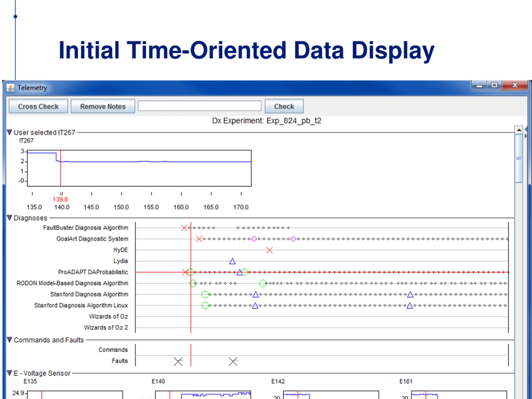Click the IT267 telemetry line chart
Viewport: 532px width, 399px height.
tap(139, 168)
